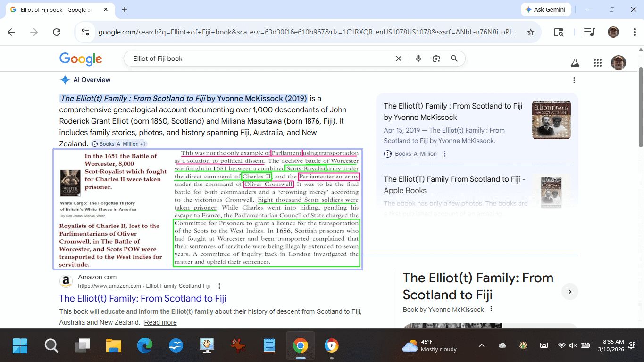This screenshot has height=362, width=644.
Task: Open Google Lens image search icon
Action: point(436,59)
